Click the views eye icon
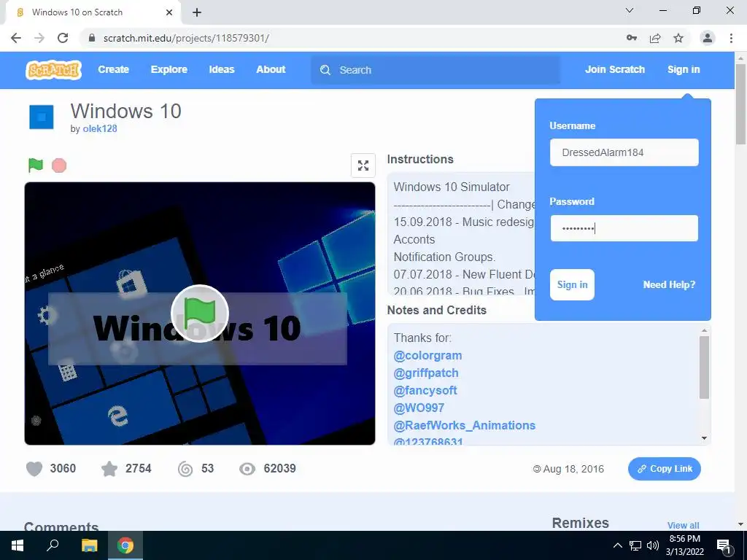The height and width of the screenshot is (560, 747). click(247, 469)
